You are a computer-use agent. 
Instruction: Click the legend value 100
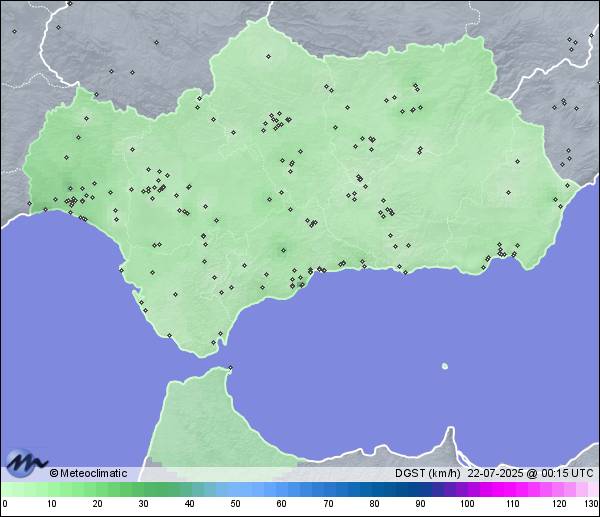click(467, 504)
